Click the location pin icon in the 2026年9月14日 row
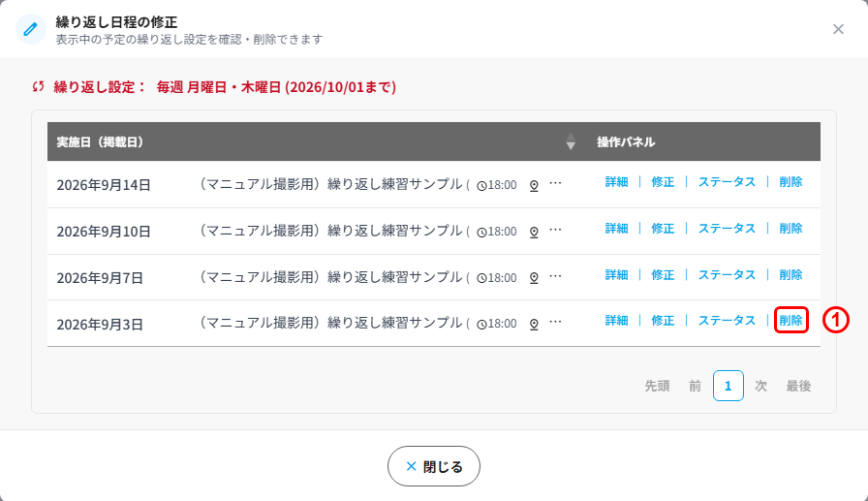Viewport: 868px width, 501px height. tap(534, 185)
